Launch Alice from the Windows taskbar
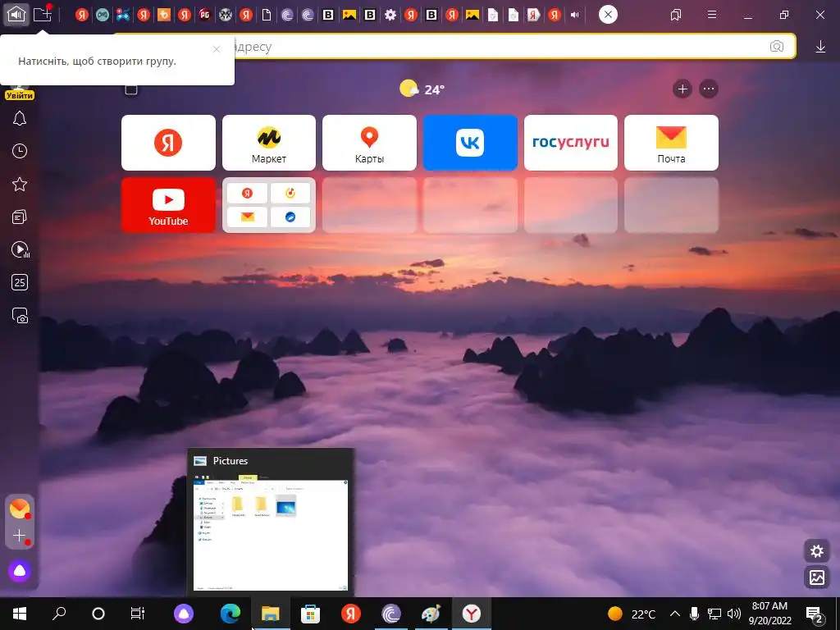The height and width of the screenshot is (630, 840). [184, 614]
